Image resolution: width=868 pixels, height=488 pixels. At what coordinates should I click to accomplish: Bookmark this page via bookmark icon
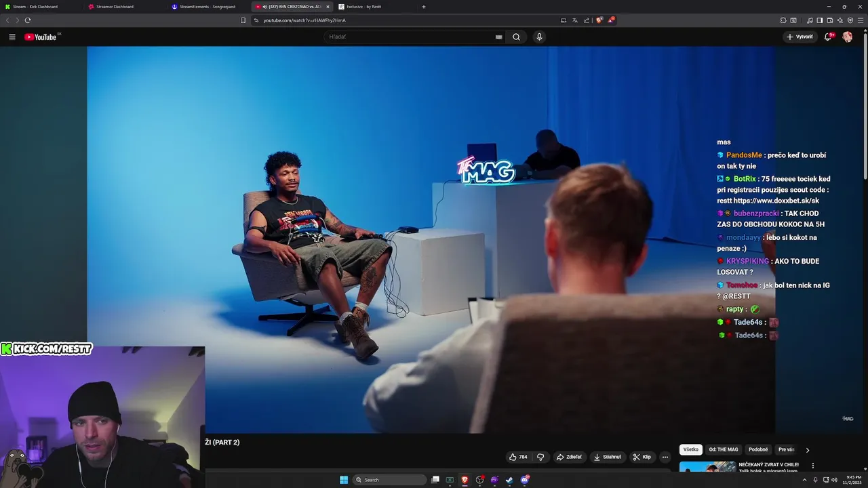tap(243, 20)
